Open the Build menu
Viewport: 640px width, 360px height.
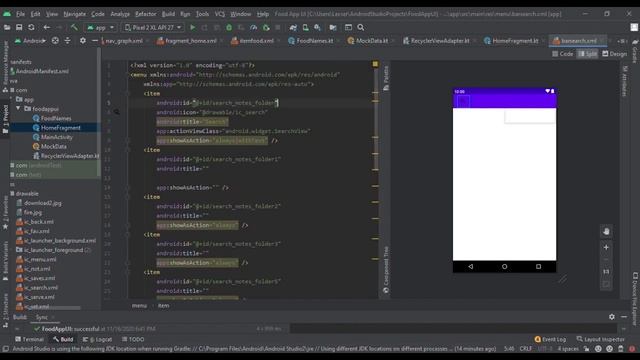pyautogui.click(x=168, y=14)
